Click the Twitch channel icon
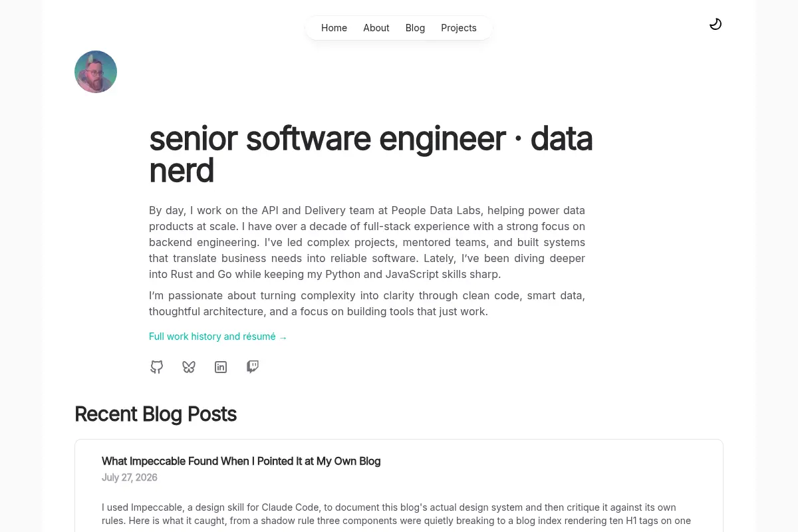The height and width of the screenshot is (532, 798). click(253, 367)
